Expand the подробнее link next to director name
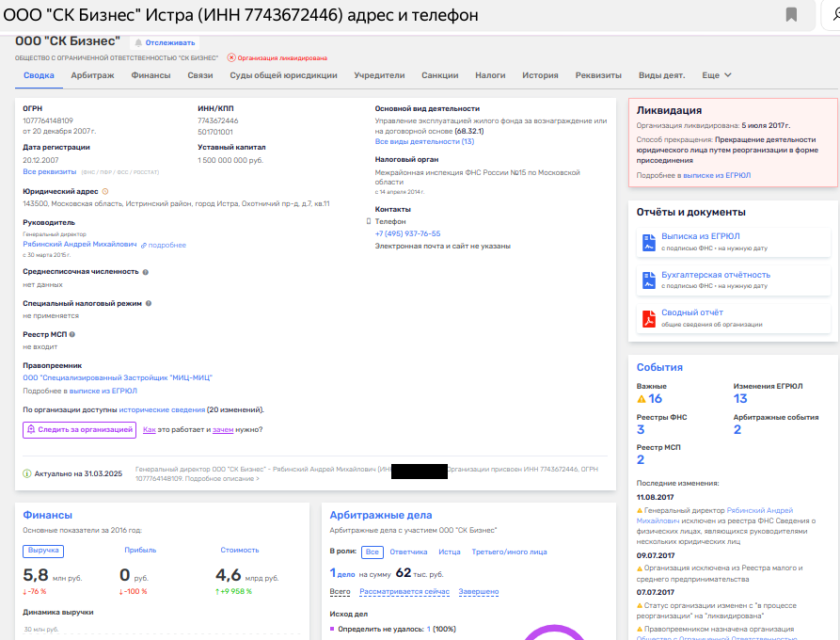Image resolution: width=840 pixels, height=640 pixels. point(164,246)
